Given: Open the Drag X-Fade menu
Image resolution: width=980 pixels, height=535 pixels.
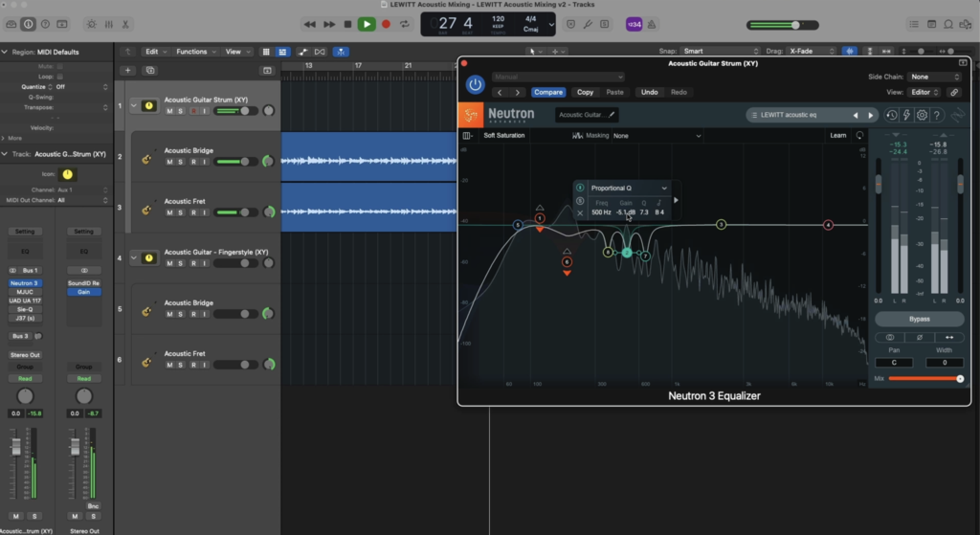Looking at the screenshot, I should tap(812, 52).
